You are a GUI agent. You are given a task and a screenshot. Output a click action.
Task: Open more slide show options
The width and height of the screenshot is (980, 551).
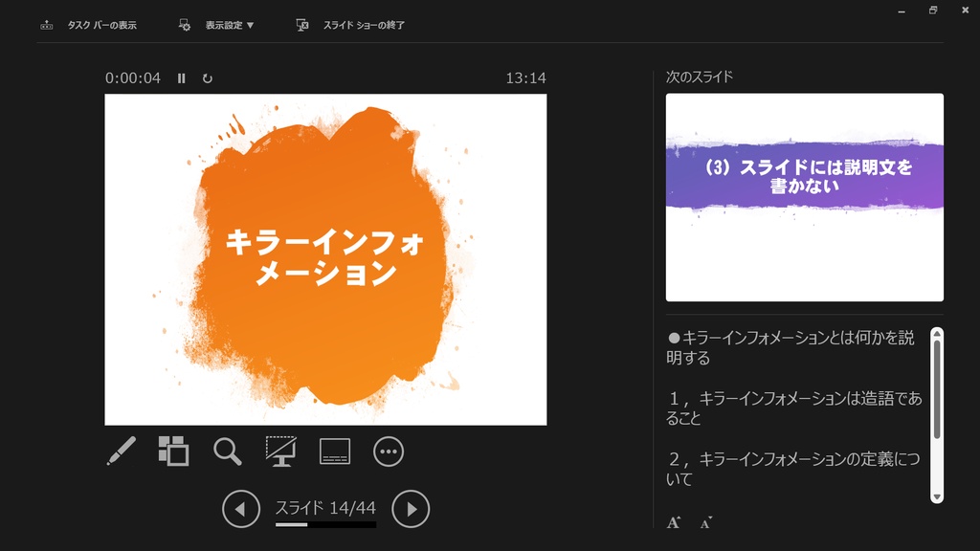click(389, 452)
